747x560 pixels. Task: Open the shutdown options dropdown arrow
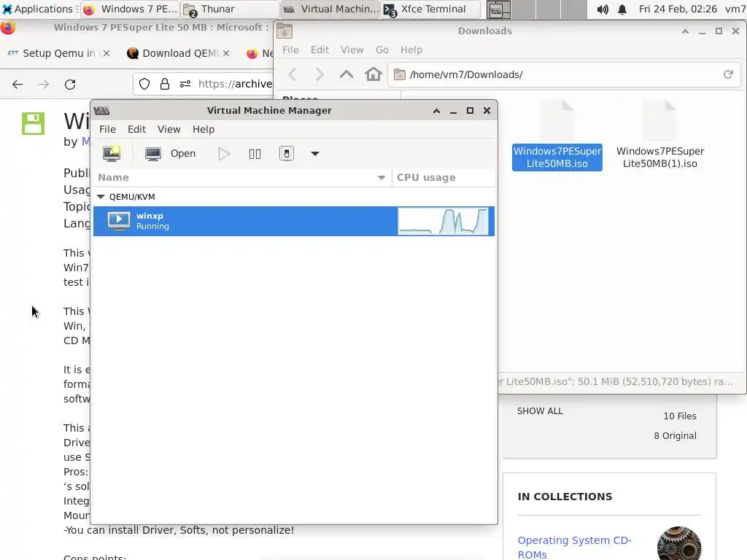click(x=315, y=153)
